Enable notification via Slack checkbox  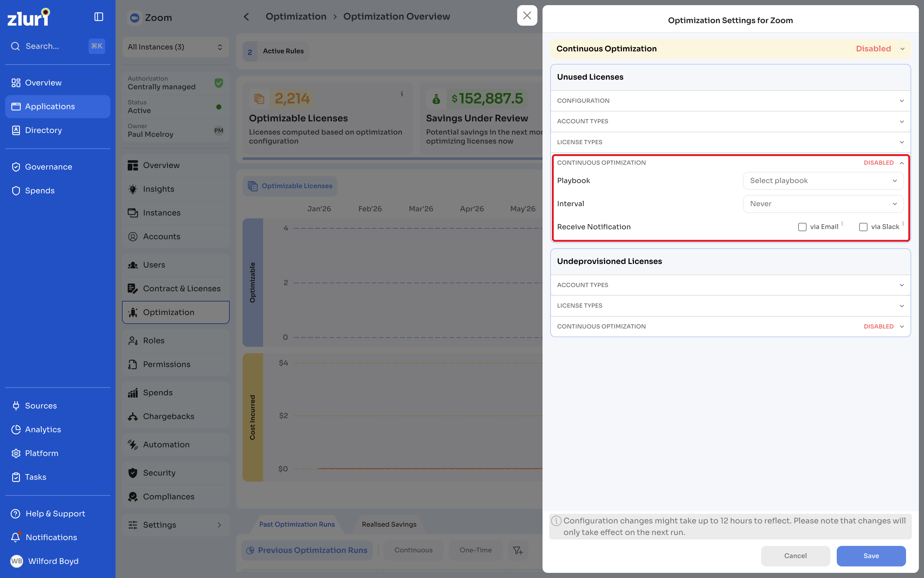[863, 227]
